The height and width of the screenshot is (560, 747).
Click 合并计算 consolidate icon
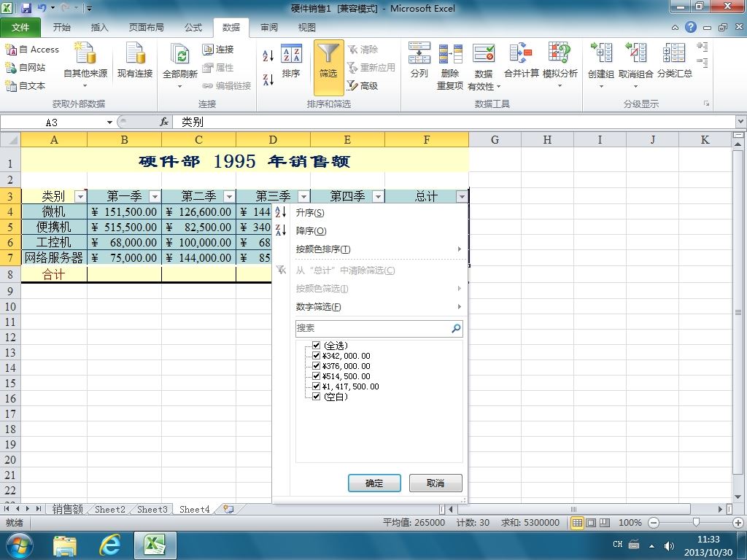[521, 52]
